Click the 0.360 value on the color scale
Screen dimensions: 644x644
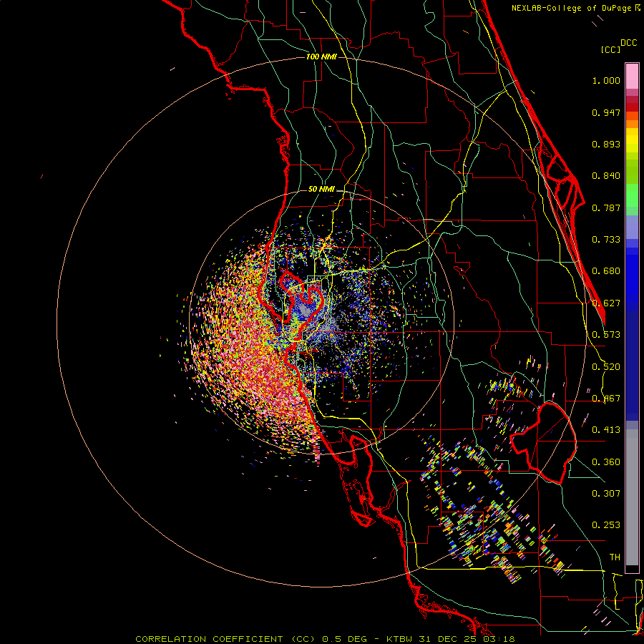coord(606,462)
